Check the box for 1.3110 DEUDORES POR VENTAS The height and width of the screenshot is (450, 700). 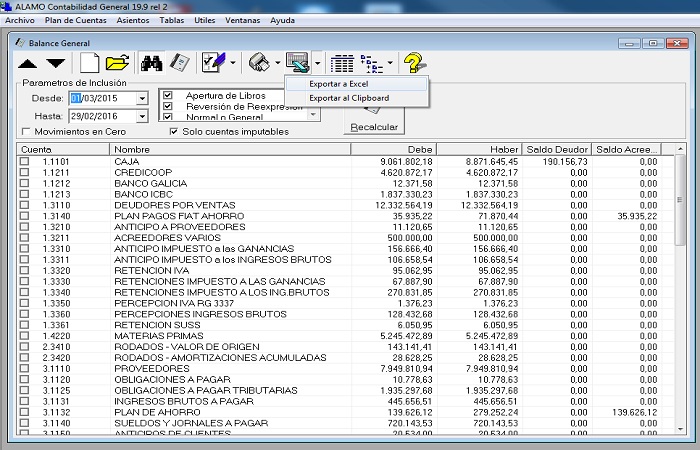[x=24, y=205]
